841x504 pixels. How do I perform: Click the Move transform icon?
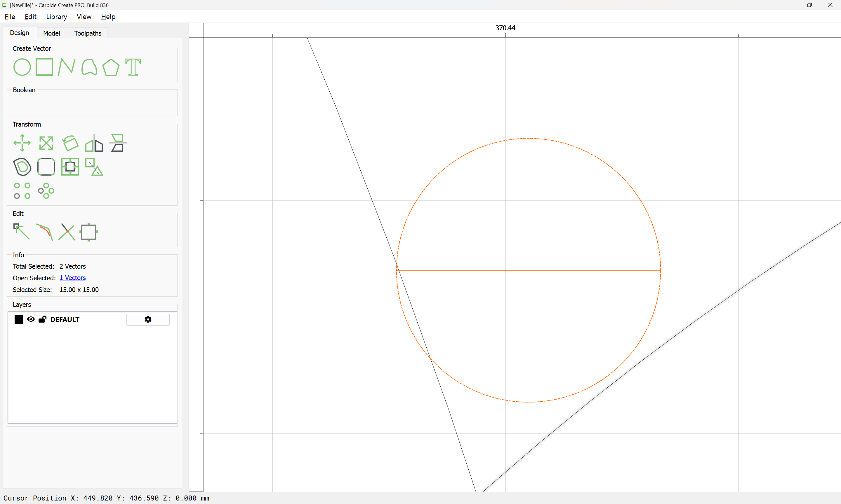pyautogui.click(x=22, y=143)
